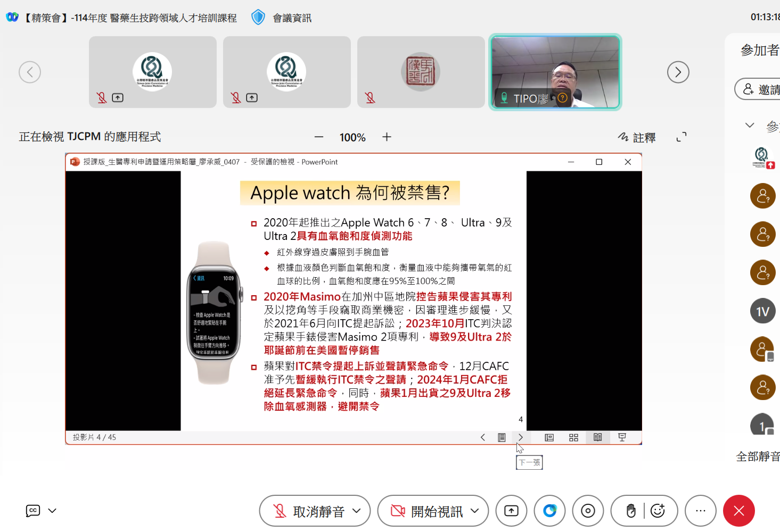Viewport: 780px width, 532px height.
Task: Open the PowerPoint slide list menu icon
Action: (x=502, y=437)
